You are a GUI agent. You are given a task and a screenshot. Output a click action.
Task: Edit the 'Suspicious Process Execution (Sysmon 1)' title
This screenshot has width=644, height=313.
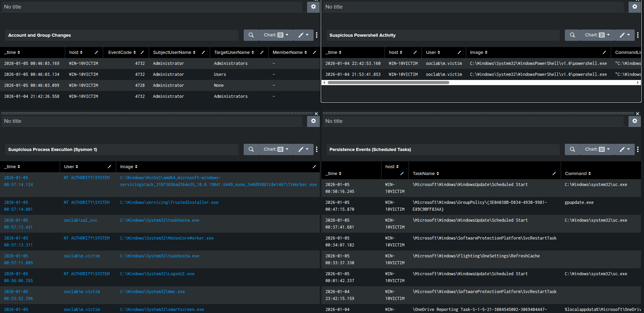122,149
